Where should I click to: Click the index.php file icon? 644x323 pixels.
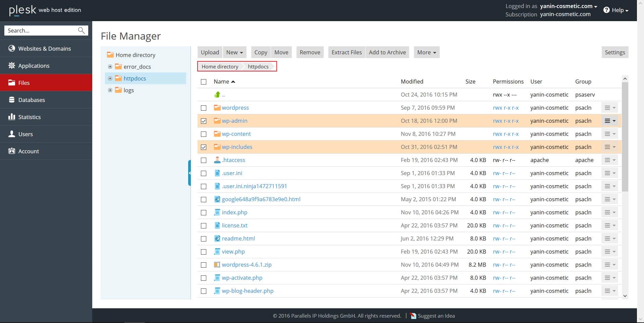click(217, 212)
